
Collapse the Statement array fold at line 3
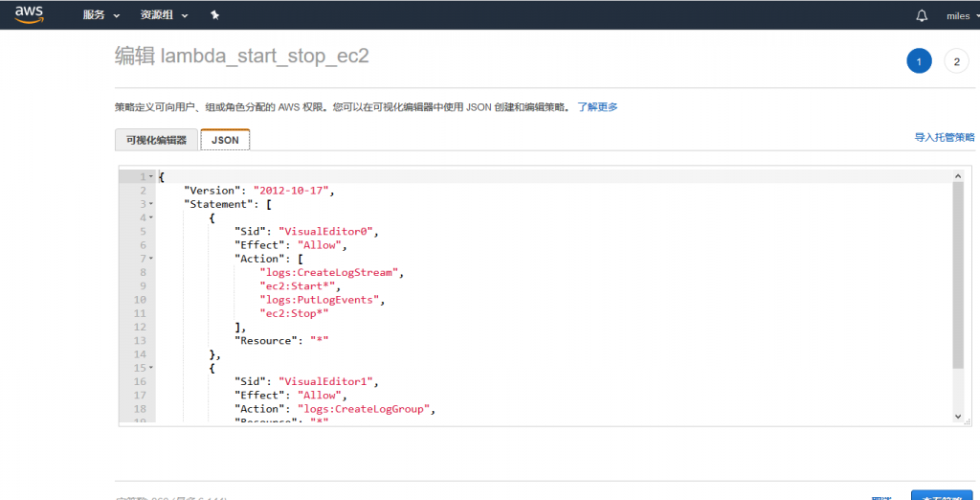pyautogui.click(x=151, y=204)
